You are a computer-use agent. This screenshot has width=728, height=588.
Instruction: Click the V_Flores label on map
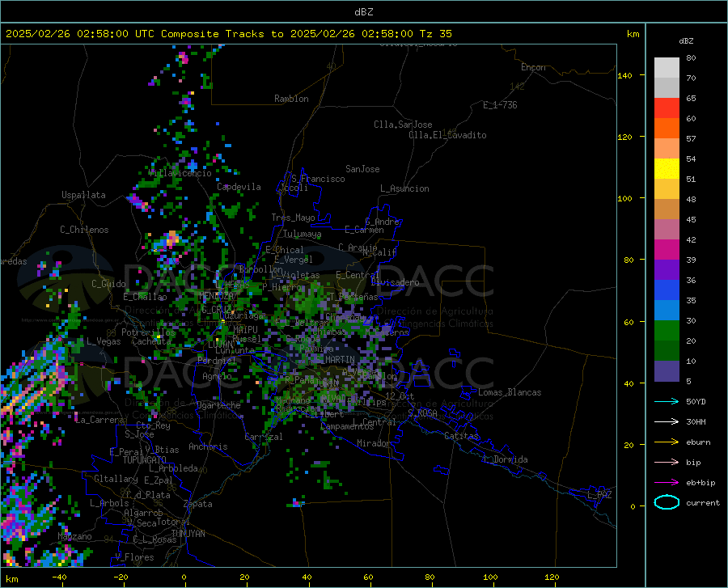pyautogui.click(x=134, y=557)
